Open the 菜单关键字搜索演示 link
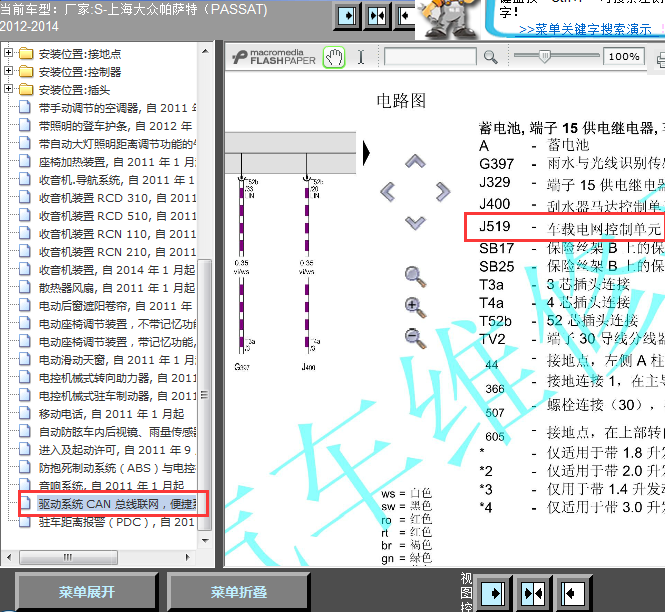Viewport: 665px width, 612px height. pos(585,29)
